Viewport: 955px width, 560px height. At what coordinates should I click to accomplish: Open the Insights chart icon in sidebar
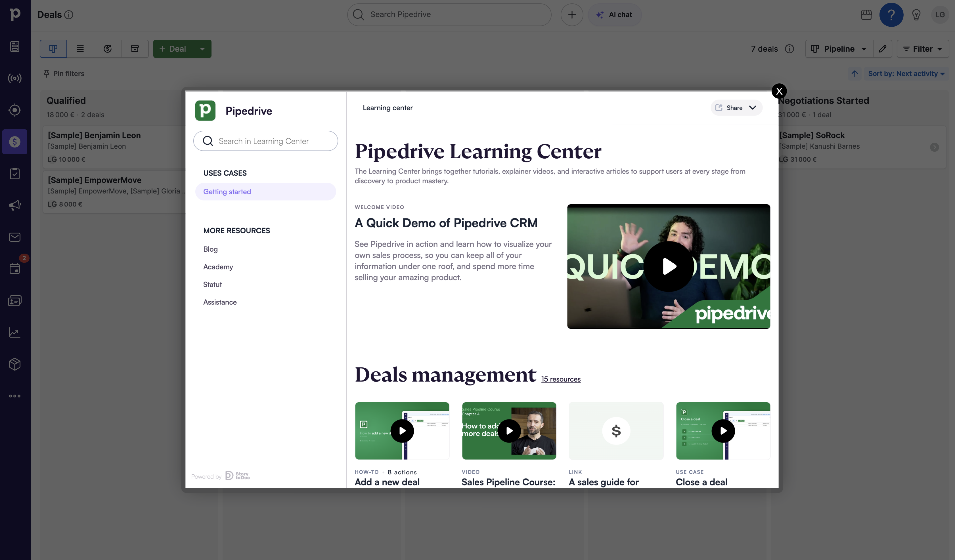click(15, 332)
